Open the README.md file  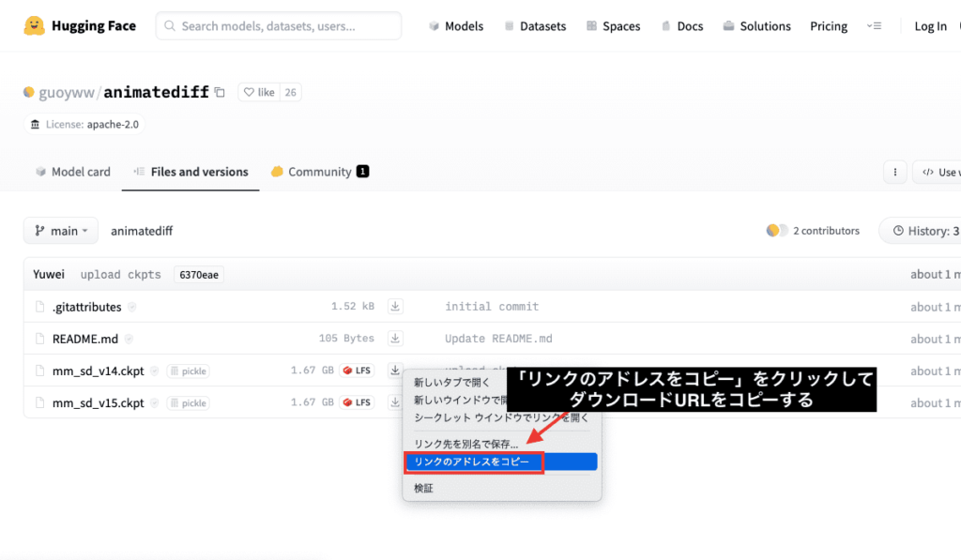point(85,339)
